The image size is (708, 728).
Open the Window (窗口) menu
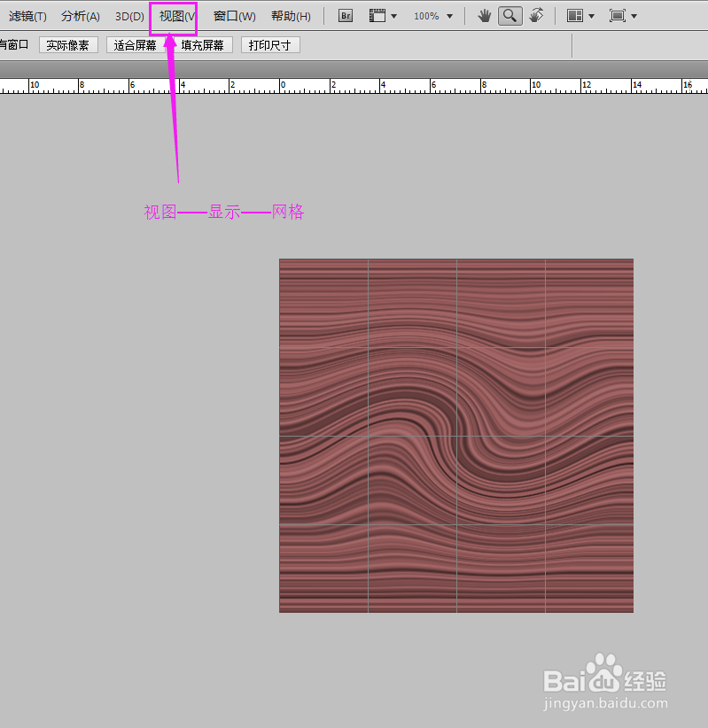click(234, 17)
